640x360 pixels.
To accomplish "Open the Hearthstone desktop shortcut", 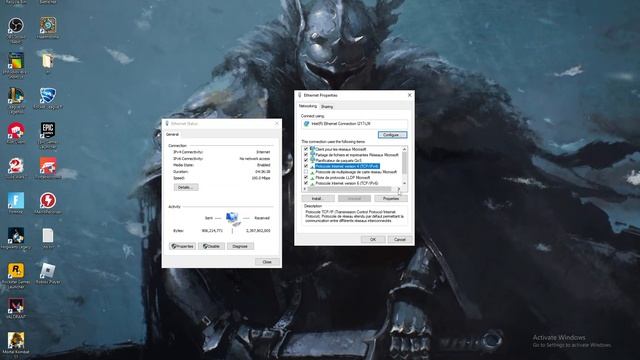I will [x=48, y=25].
